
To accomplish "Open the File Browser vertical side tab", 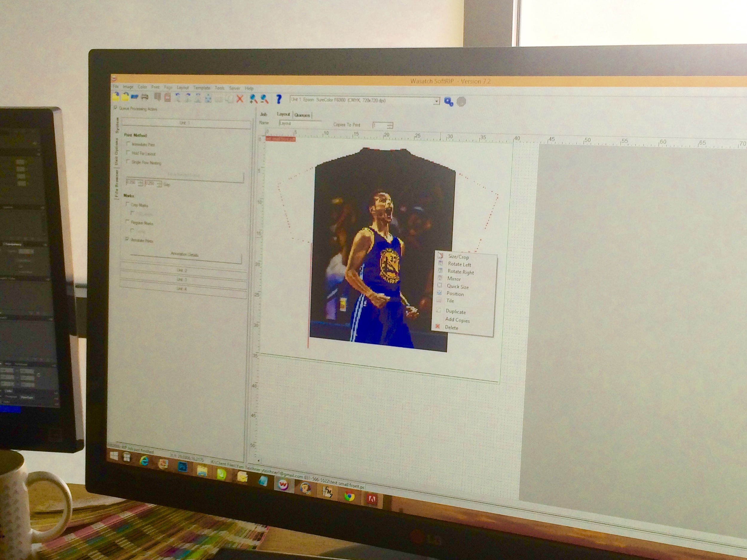I will pyautogui.click(x=116, y=183).
